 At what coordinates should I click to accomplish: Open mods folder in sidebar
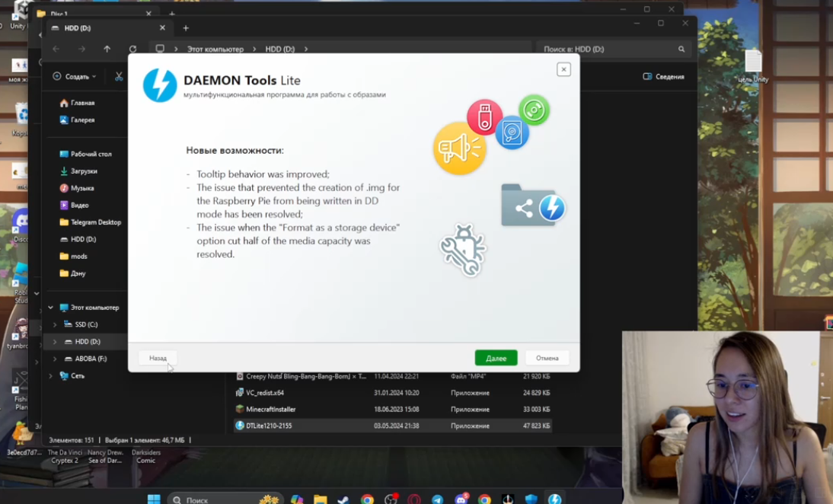tap(73, 256)
